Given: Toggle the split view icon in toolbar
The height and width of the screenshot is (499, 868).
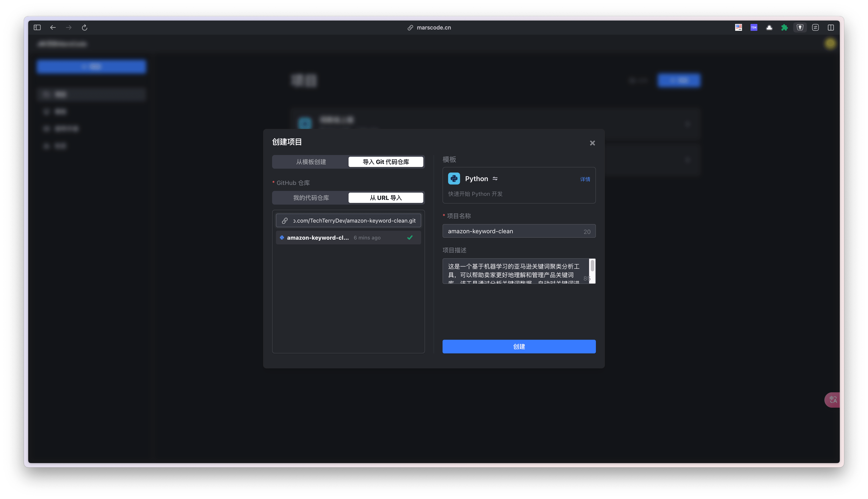Looking at the screenshot, I should pyautogui.click(x=831, y=27).
